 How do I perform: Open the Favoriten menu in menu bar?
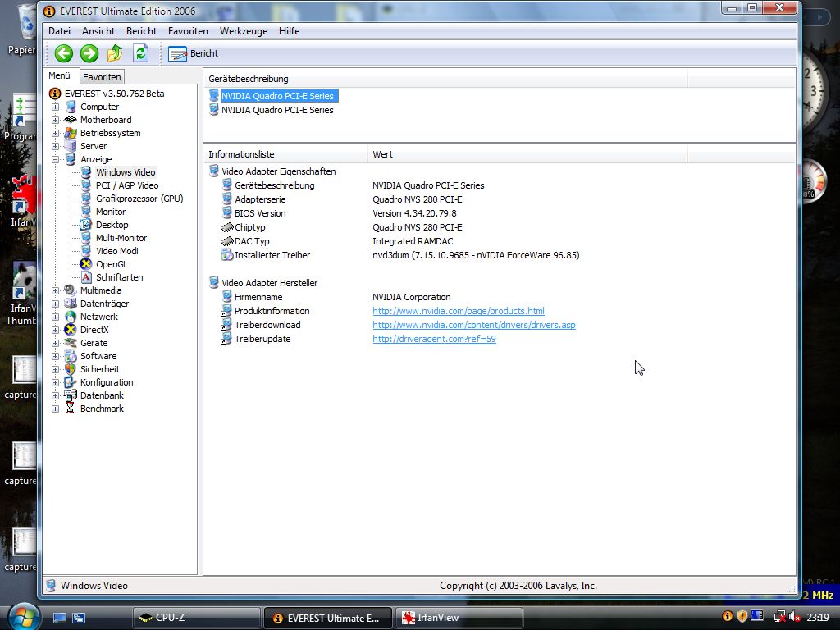click(188, 31)
